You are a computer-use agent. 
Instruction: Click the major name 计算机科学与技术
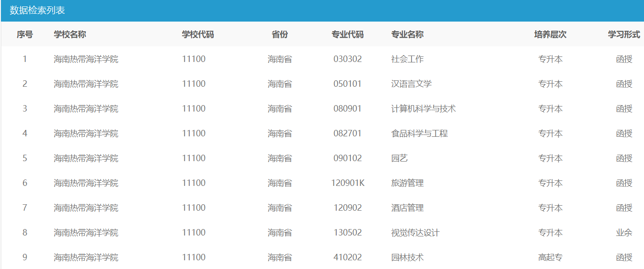[x=424, y=109]
